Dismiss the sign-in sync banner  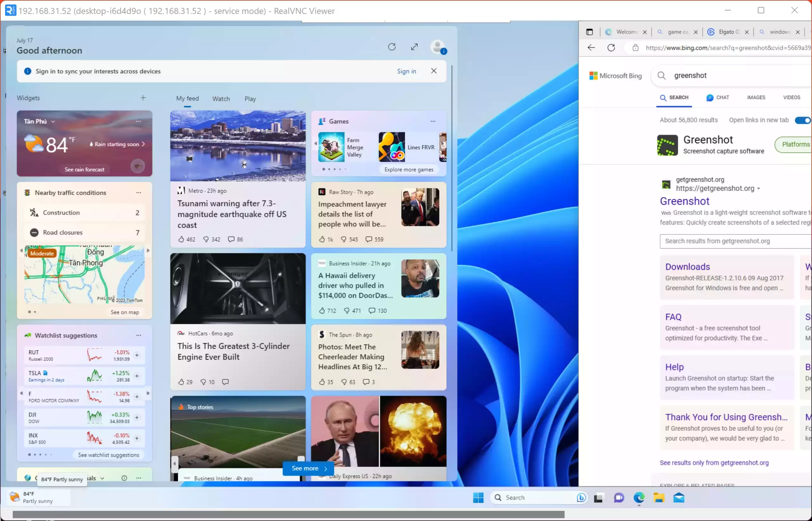pos(434,71)
